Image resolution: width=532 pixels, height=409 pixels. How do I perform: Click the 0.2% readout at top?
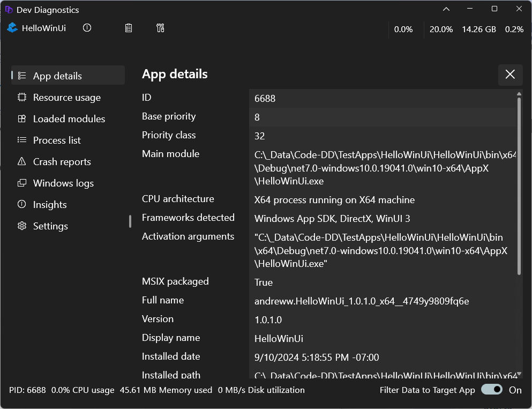pos(514,29)
